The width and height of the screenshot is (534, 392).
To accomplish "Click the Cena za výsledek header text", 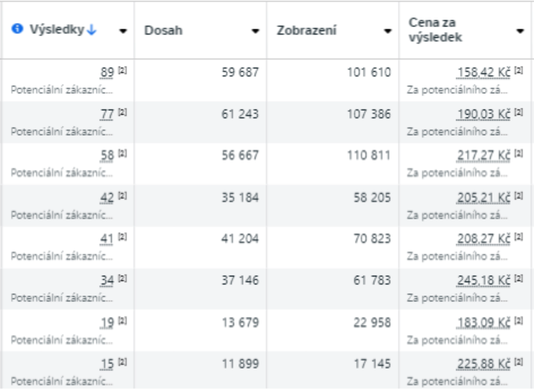I will coord(435,29).
